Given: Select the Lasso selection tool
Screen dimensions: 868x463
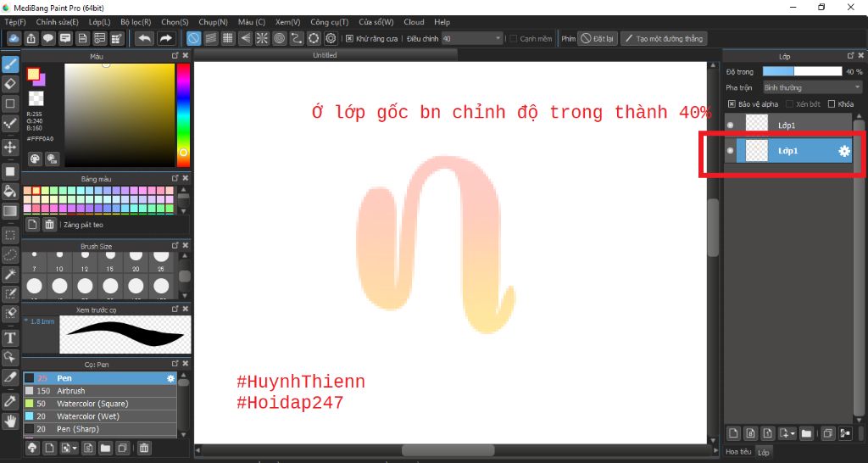Looking at the screenshot, I should (x=10, y=254).
